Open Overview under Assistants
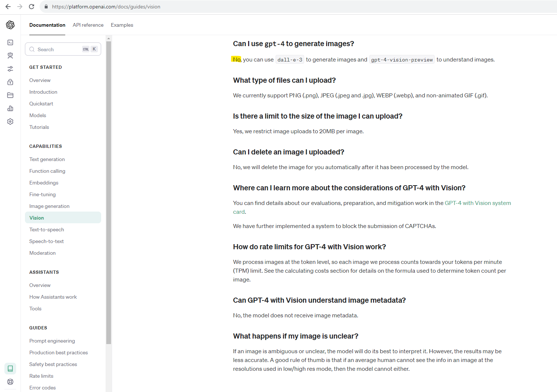557x392 pixels. 40,285
